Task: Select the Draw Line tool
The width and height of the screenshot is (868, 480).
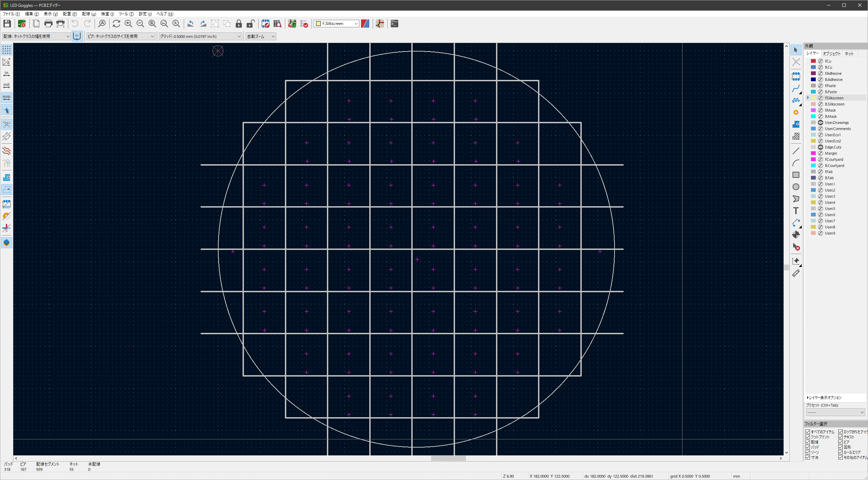Action: (x=796, y=151)
